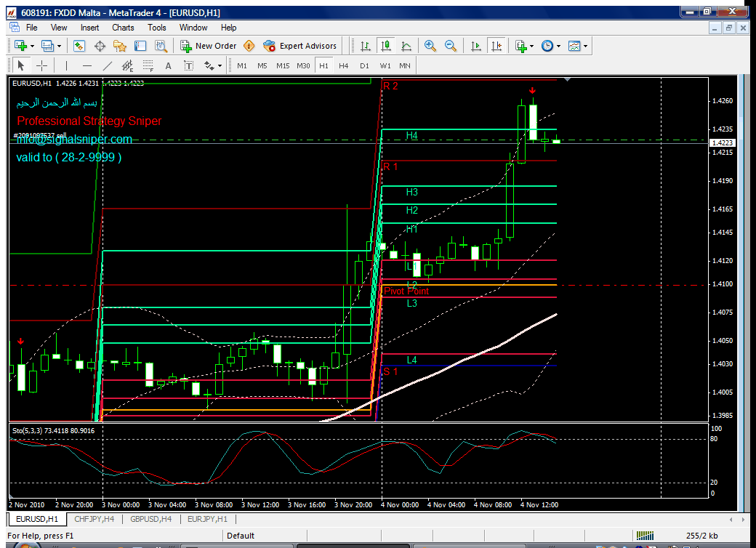
Task: Select the Fibonacci retracement tool
Action: coord(148,65)
